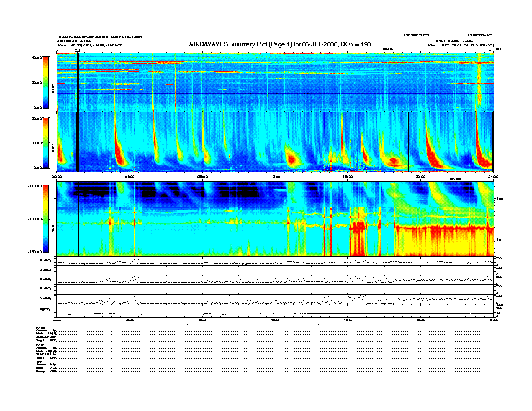532x411 pixels.
Task: Click the WIND/WAVES Summary Plot title
Action: point(279,44)
